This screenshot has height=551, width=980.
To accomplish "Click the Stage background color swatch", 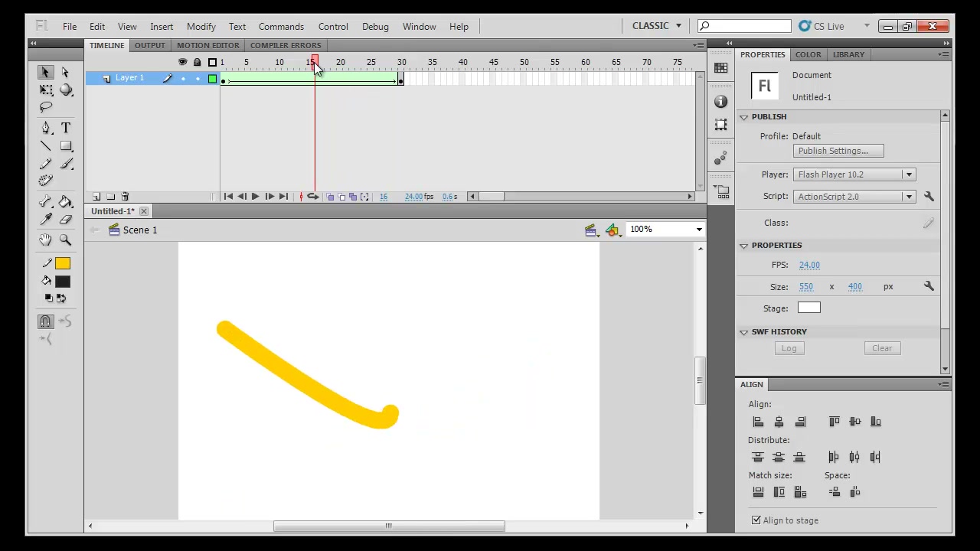I will (808, 308).
